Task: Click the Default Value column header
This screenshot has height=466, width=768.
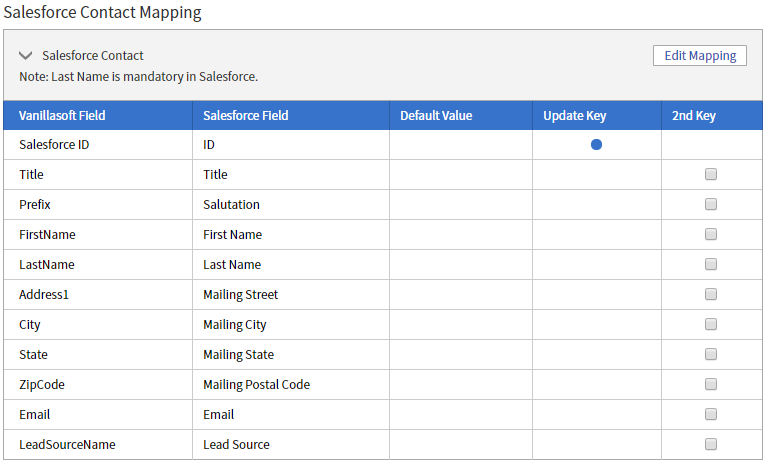Action: 461,116
